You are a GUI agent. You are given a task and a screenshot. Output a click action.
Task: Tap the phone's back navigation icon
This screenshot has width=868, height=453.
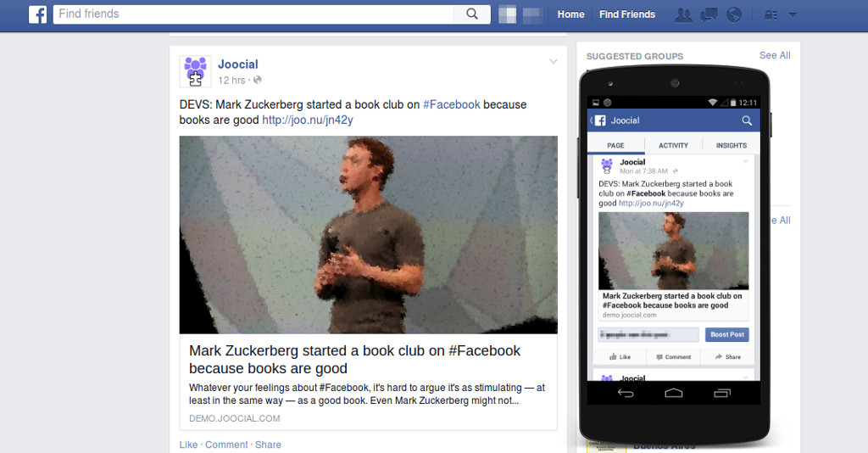(626, 393)
